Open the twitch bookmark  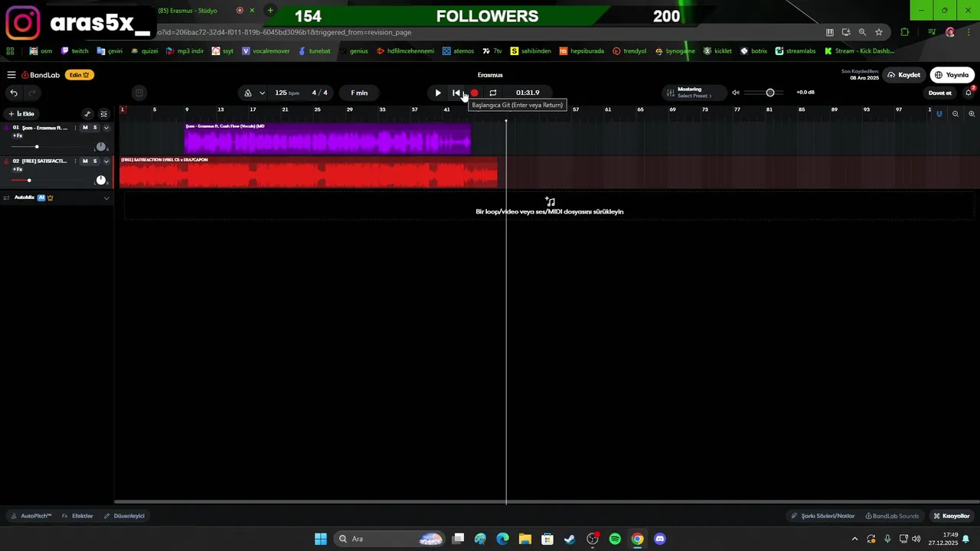click(x=74, y=51)
